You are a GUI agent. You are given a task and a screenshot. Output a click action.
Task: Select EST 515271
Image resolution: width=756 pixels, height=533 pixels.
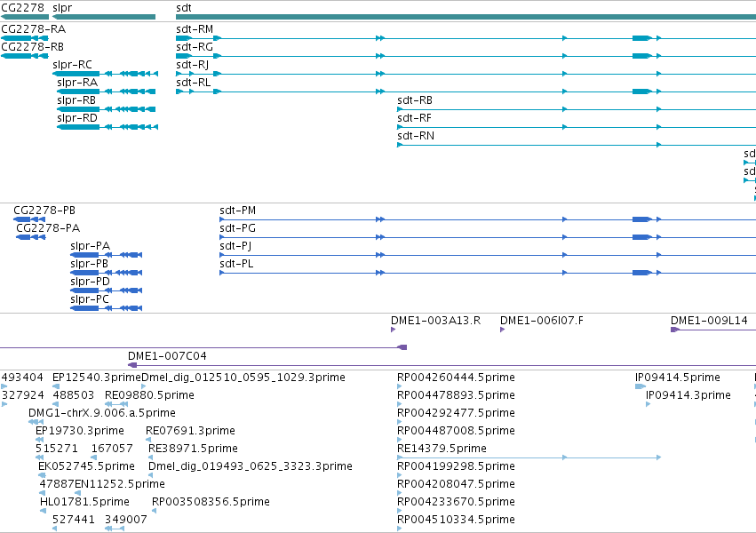click(x=57, y=449)
